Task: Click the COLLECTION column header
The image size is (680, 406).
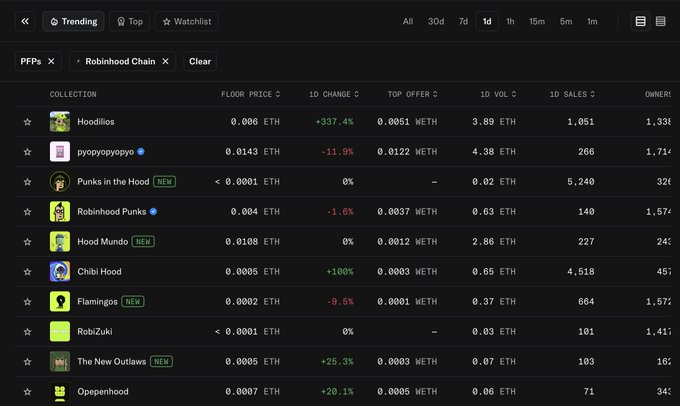Action: pos(73,94)
